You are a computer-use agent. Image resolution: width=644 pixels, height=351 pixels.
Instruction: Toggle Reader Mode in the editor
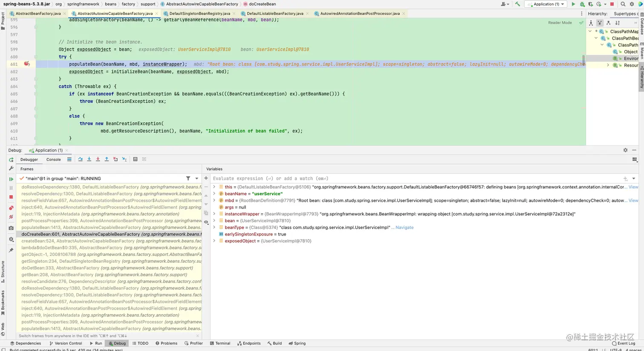[560, 23]
